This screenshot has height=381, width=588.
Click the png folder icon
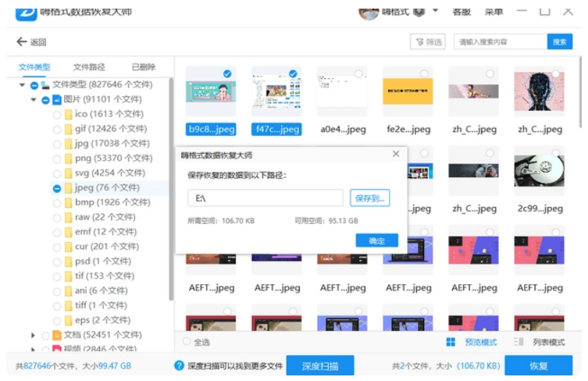pos(68,158)
